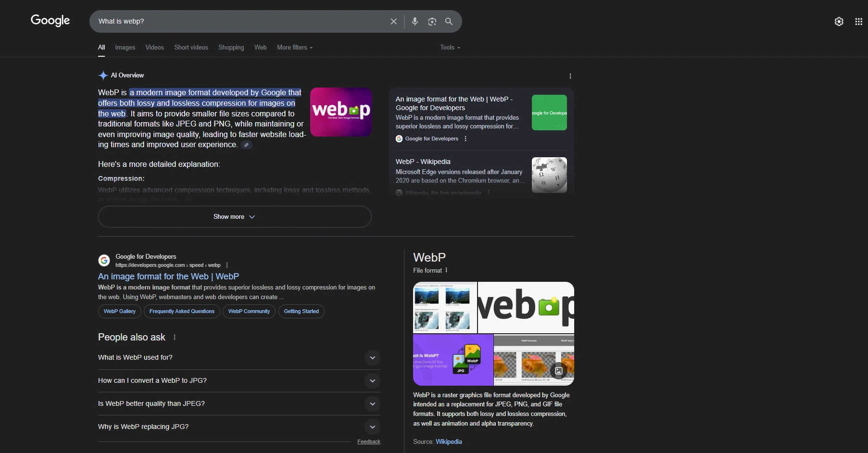
Task: Open the Wikipedia source link
Action: 448,442
